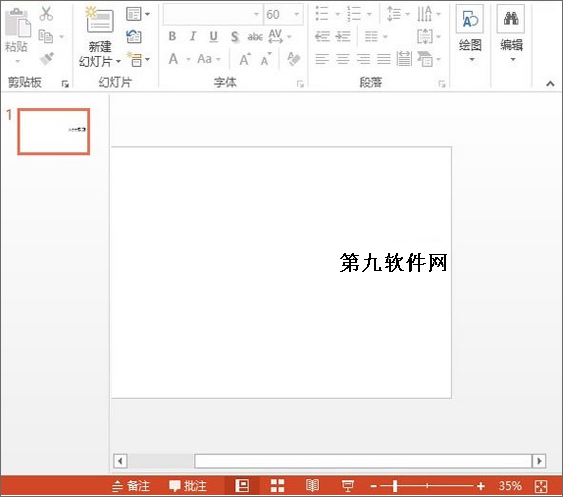563x497 pixels.
Task: Open the Editing (编辑) menu
Action: (x=511, y=33)
